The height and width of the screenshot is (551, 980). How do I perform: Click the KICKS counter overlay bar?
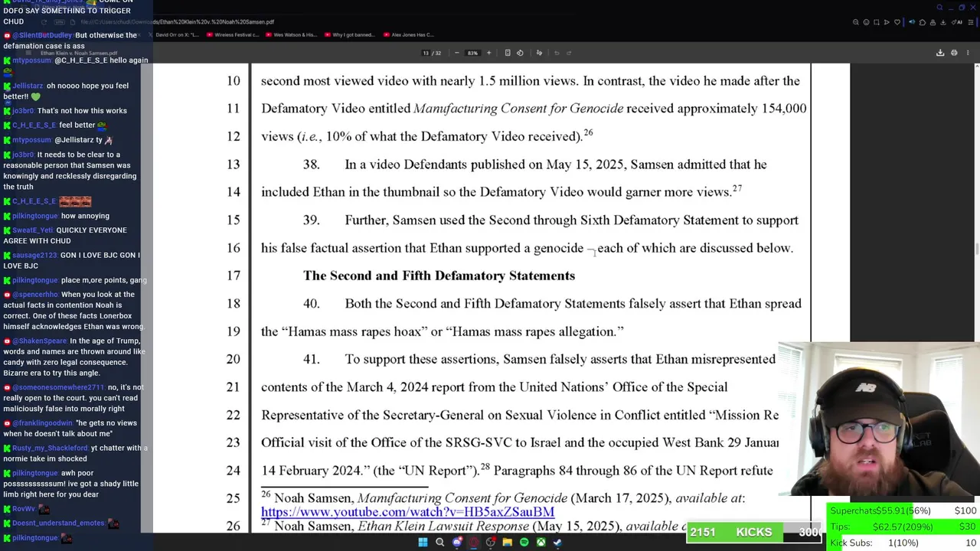pyautogui.click(x=754, y=532)
